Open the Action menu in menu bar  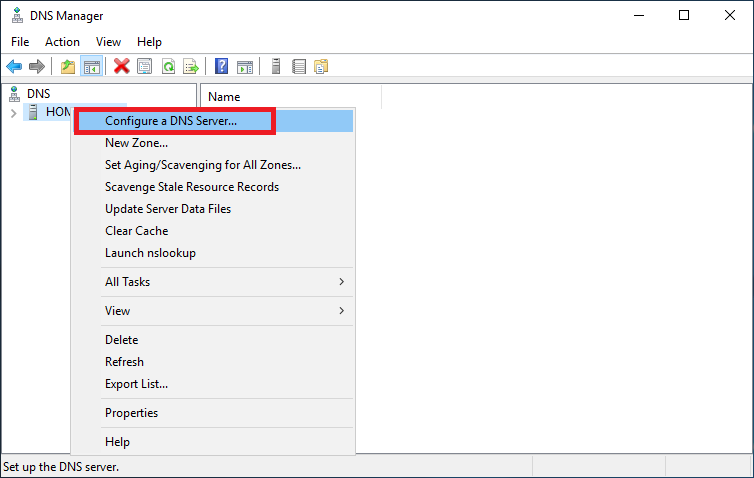click(62, 42)
